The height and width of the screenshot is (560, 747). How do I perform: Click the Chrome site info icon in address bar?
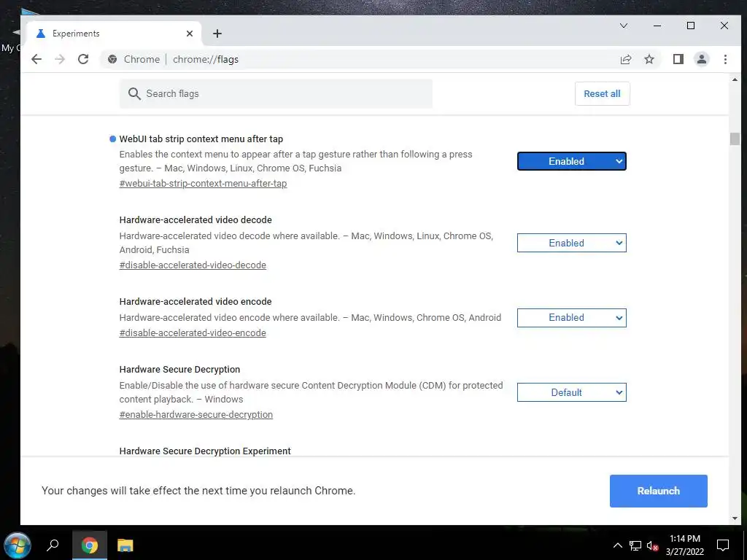(112, 59)
